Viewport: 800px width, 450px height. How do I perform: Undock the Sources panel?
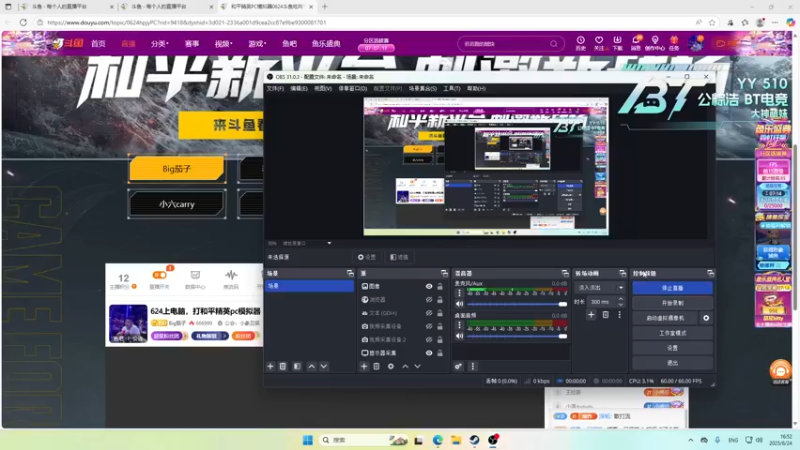tap(444, 273)
